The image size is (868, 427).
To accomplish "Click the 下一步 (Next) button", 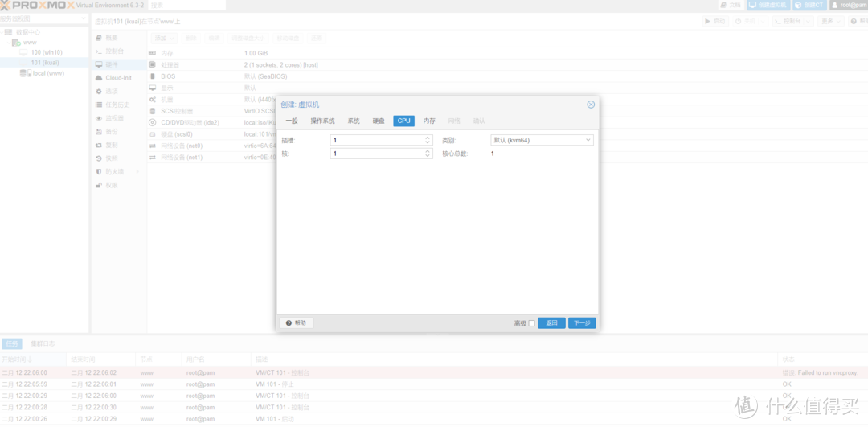I will point(582,322).
